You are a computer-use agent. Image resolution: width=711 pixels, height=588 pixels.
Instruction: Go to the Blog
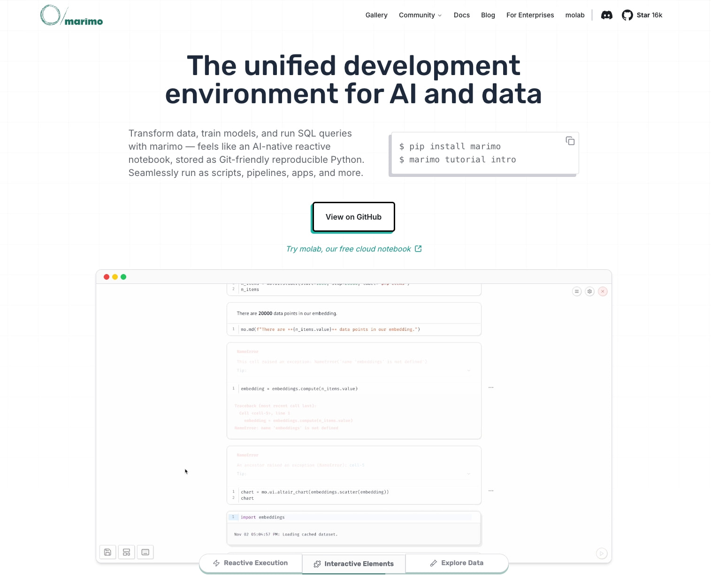tap(488, 15)
